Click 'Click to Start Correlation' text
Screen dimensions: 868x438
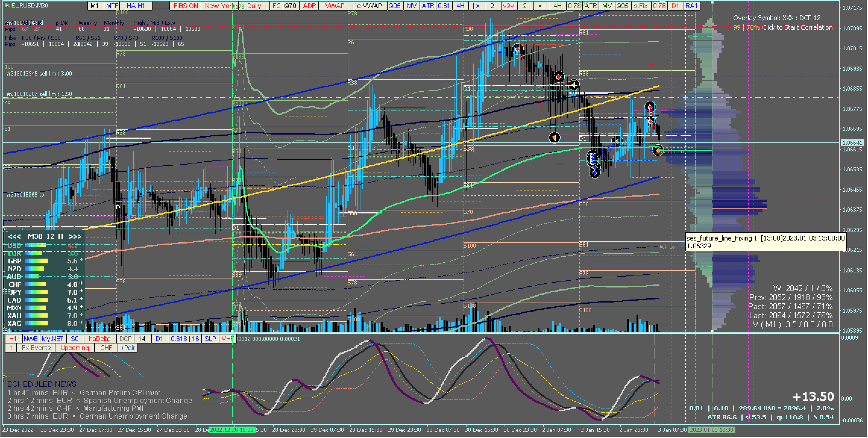coord(797,28)
